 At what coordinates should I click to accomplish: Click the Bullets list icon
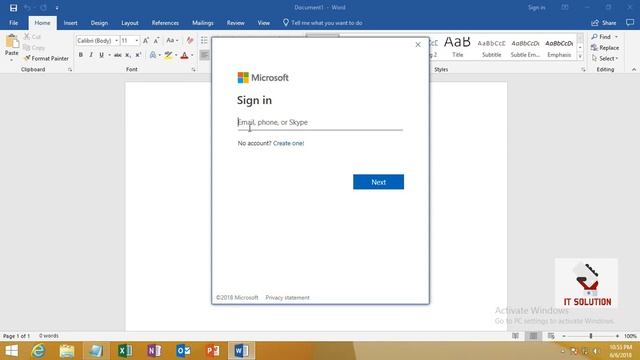(204, 40)
